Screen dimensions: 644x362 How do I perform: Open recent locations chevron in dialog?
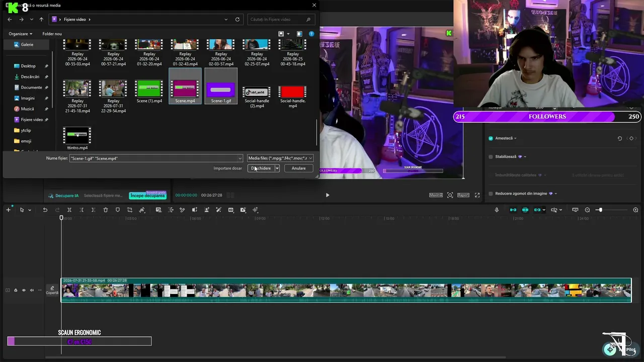(x=31, y=20)
